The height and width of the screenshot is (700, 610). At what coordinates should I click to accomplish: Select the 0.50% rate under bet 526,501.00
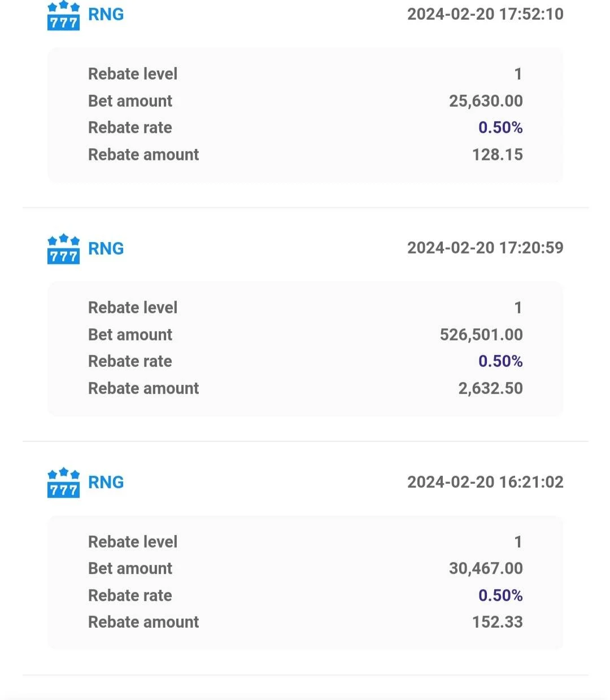point(500,361)
